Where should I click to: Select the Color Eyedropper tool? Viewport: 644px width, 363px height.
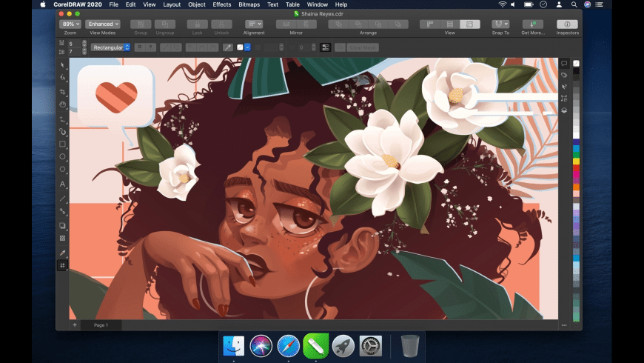tap(62, 253)
